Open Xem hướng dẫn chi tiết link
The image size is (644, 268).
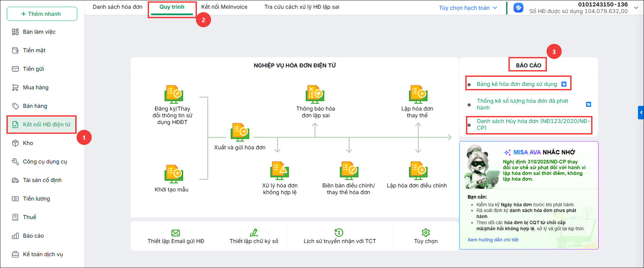coord(493,240)
